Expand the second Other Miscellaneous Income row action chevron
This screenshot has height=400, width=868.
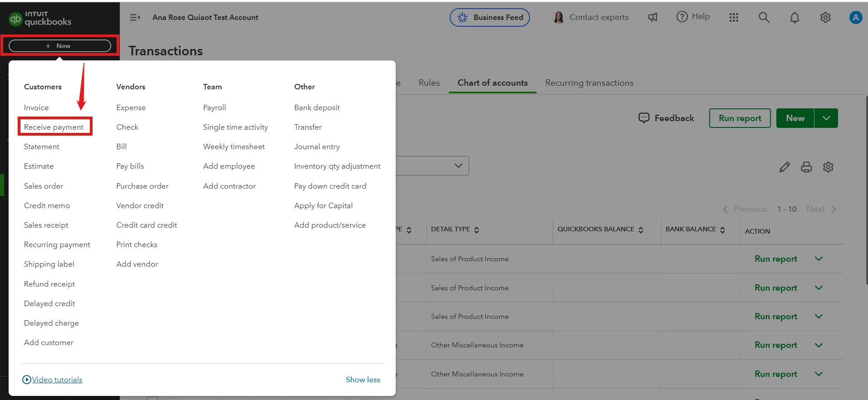pos(819,374)
